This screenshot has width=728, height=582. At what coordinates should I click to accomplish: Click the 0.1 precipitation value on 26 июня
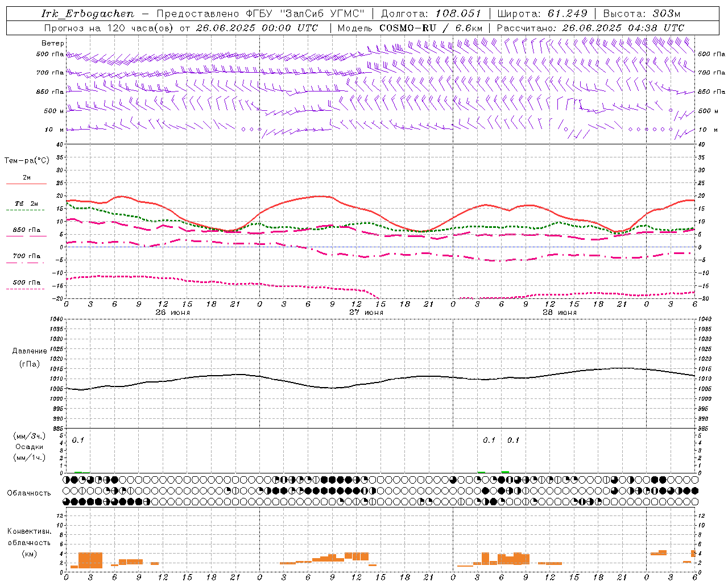pos(78,440)
